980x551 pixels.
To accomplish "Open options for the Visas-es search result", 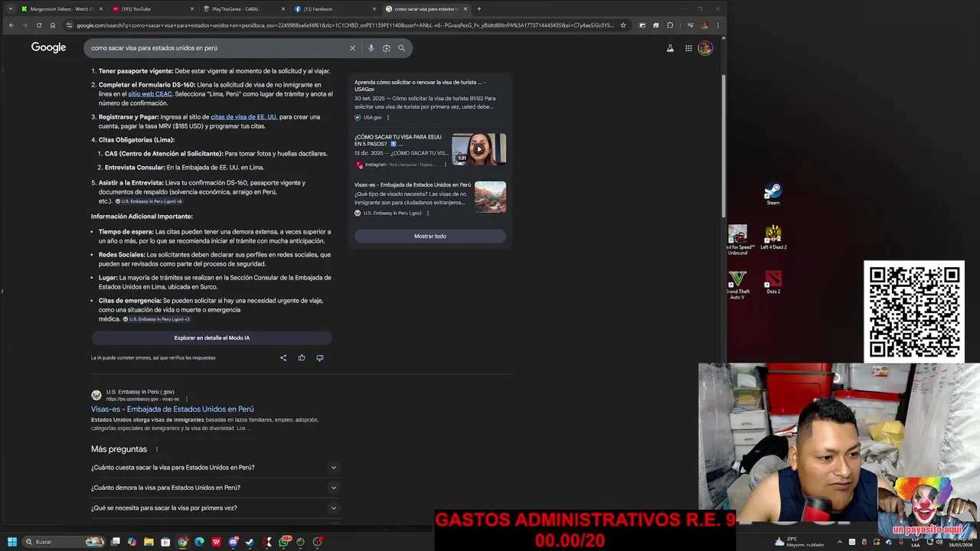I will click(x=186, y=399).
